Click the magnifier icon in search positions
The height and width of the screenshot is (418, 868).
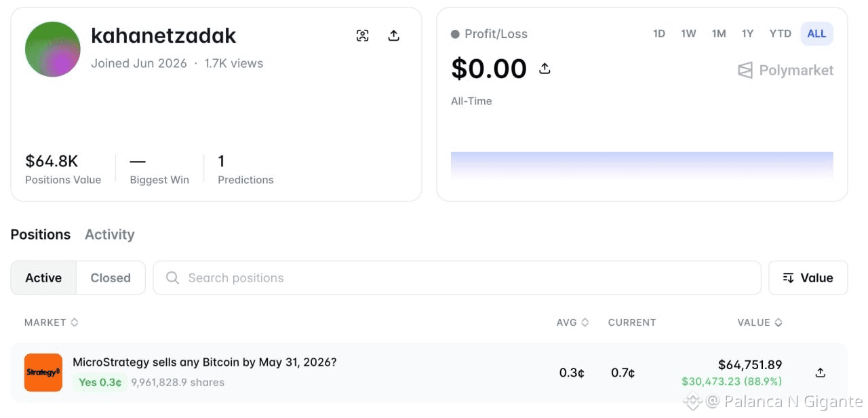click(x=173, y=278)
